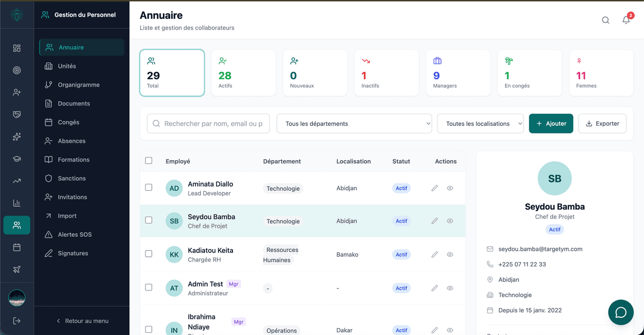
Task: Click the bar chart icon in left rail
Action: (17, 203)
